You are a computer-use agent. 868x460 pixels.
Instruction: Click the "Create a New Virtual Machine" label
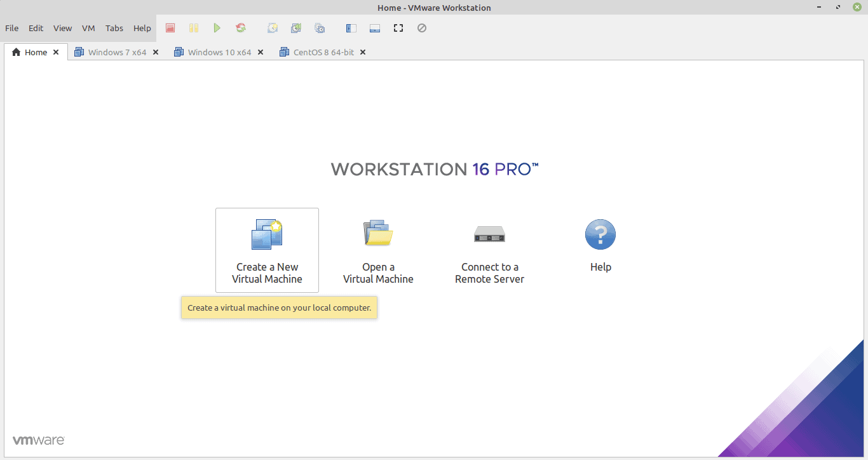267,273
